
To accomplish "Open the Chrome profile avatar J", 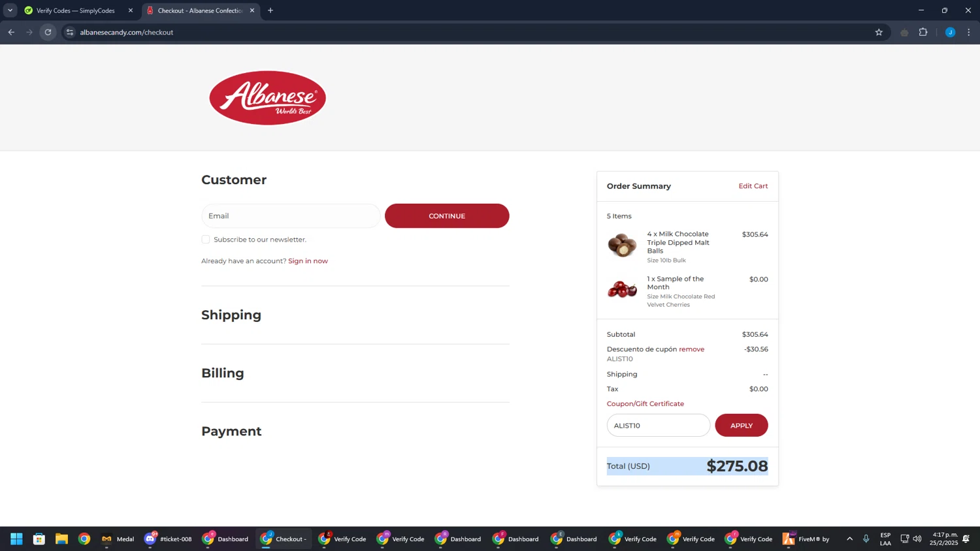I will pos(950,32).
